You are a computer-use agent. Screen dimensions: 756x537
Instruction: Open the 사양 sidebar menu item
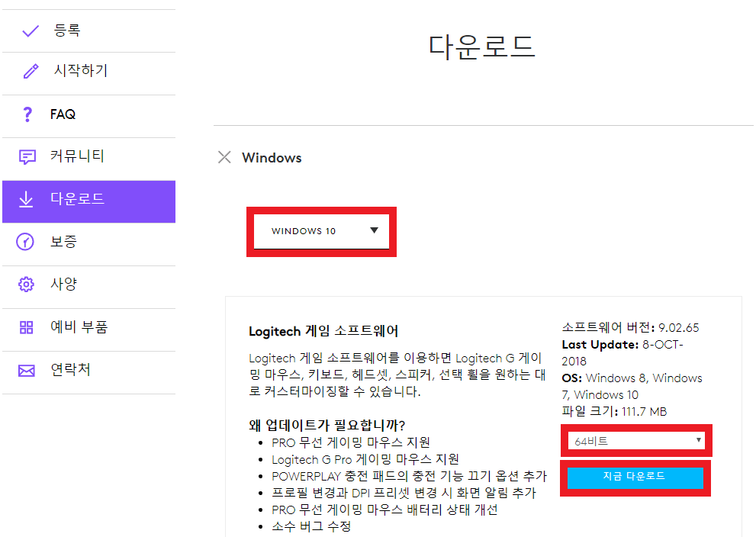tap(88, 288)
